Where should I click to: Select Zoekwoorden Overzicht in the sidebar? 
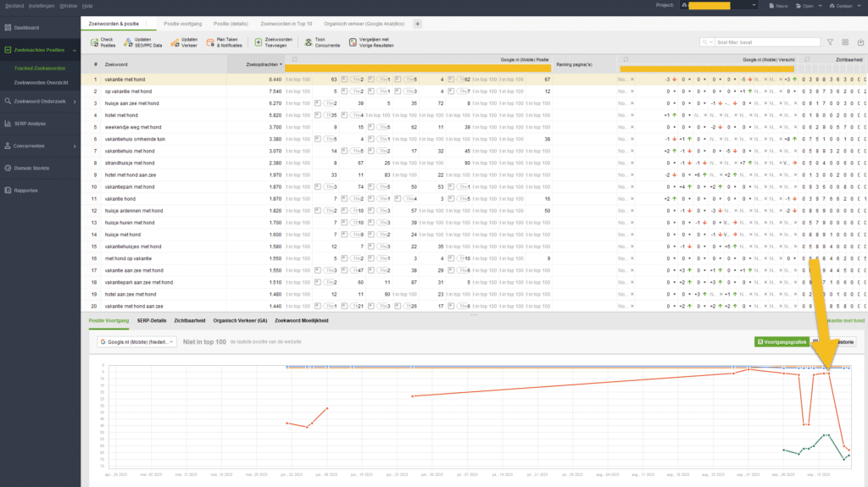[41, 82]
